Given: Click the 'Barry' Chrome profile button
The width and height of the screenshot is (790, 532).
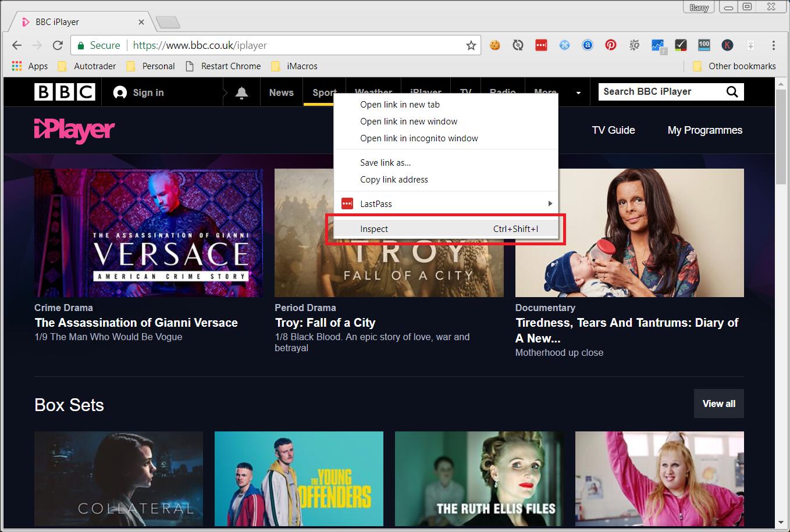Looking at the screenshot, I should coord(699,7).
